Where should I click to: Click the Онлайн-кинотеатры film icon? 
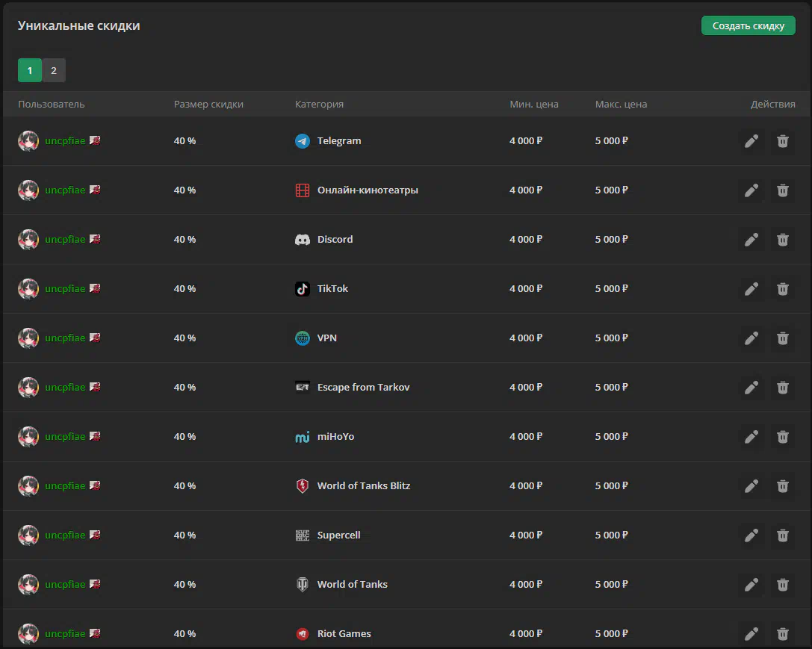(x=303, y=190)
